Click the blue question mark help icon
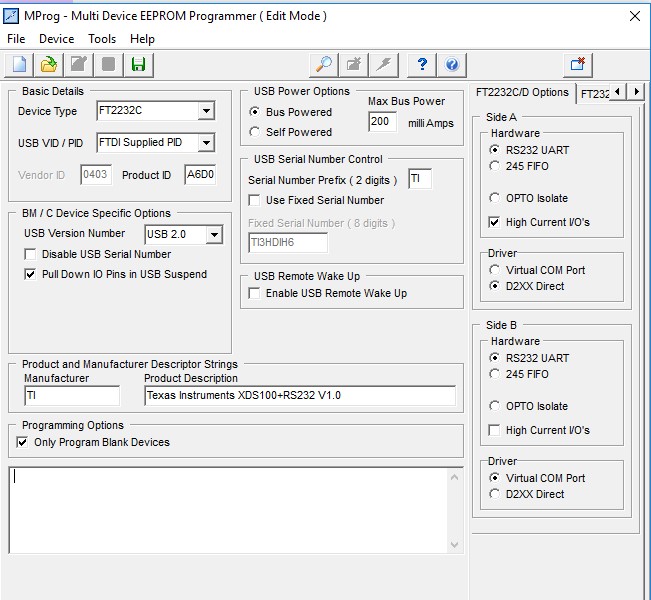The height and width of the screenshot is (600, 651). tap(422, 65)
